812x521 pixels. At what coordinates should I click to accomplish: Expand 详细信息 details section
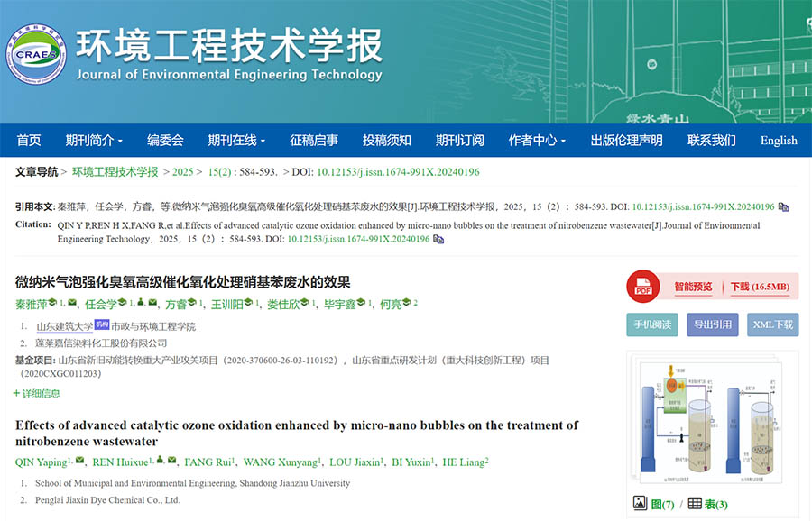pos(37,393)
